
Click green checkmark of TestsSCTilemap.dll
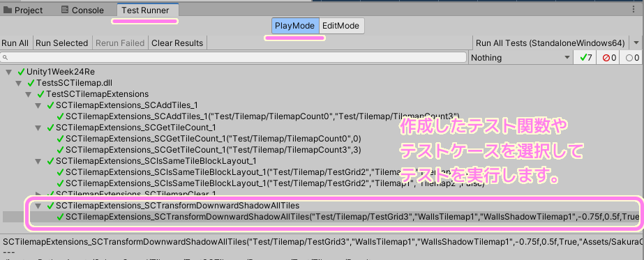coord(31,83)
